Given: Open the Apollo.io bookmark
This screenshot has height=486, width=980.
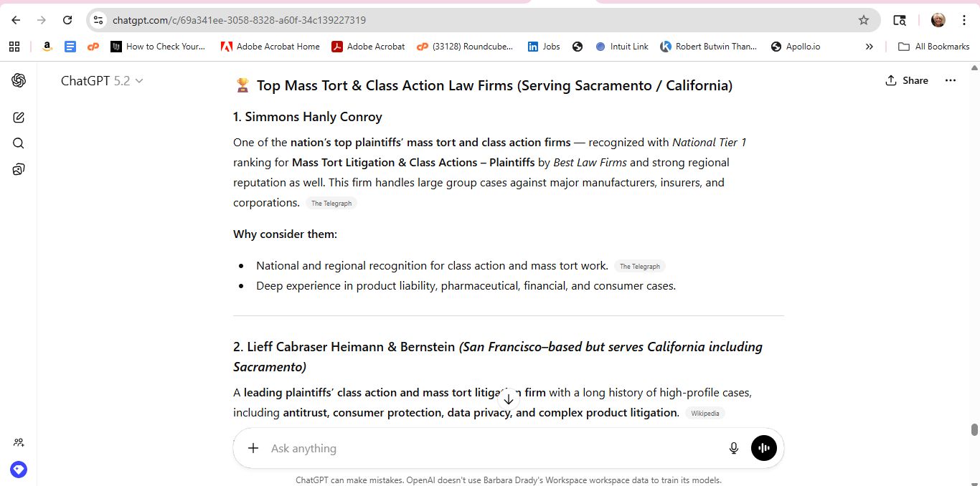Looking at the screenshot, I should pos(795,47).
